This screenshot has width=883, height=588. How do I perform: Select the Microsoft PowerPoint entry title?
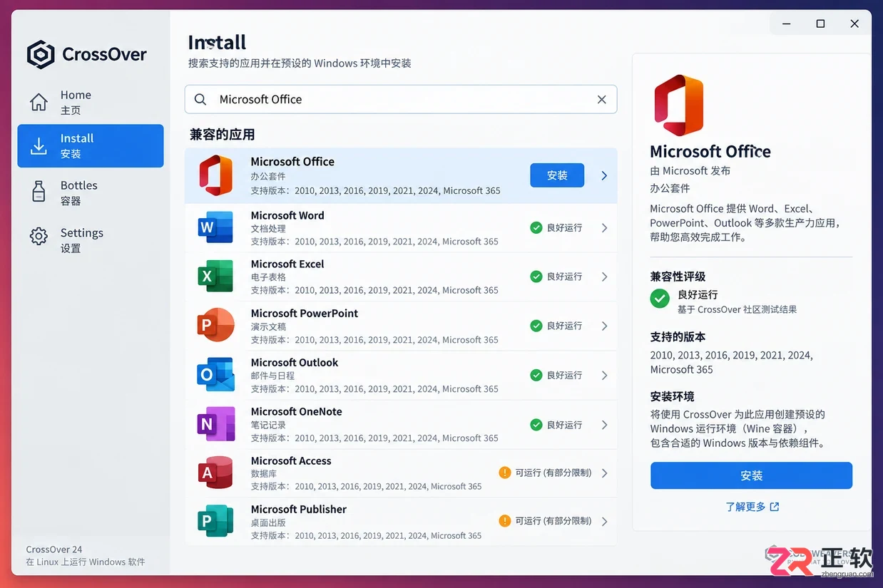point(305,313)
